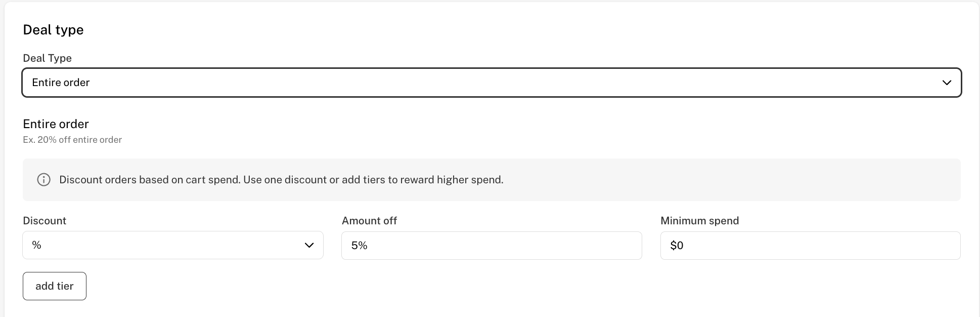
Task: Click the '$0' minimum spend value
Action: click(x=677, y=246)
